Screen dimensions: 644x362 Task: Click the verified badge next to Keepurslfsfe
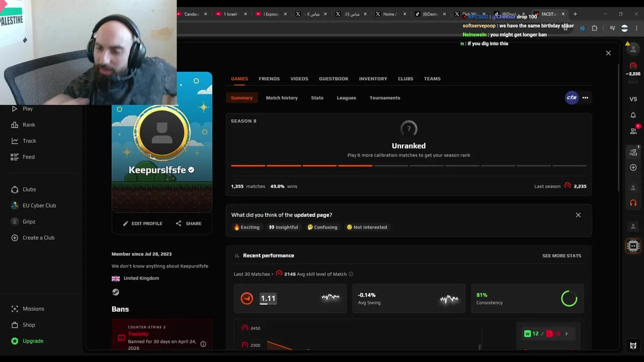[x=191, y=170]
